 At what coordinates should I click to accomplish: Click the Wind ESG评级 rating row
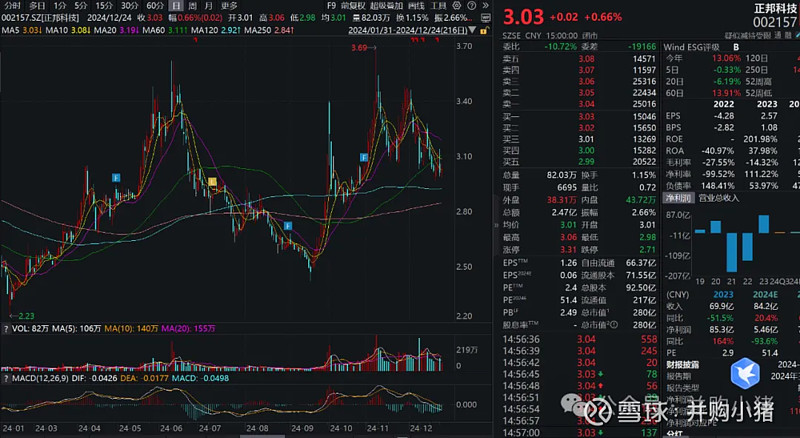(702, 47)
